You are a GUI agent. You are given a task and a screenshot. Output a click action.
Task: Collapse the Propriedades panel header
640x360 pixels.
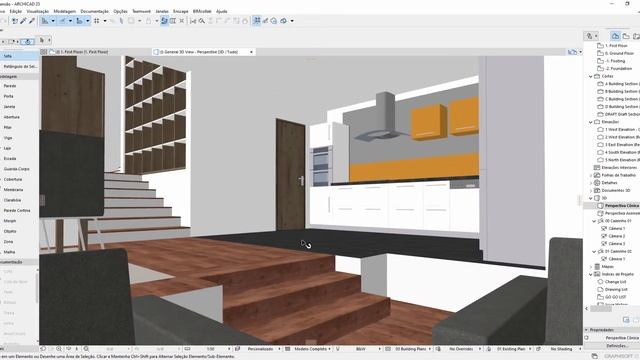pyautogui.click(x=587, y=330)
